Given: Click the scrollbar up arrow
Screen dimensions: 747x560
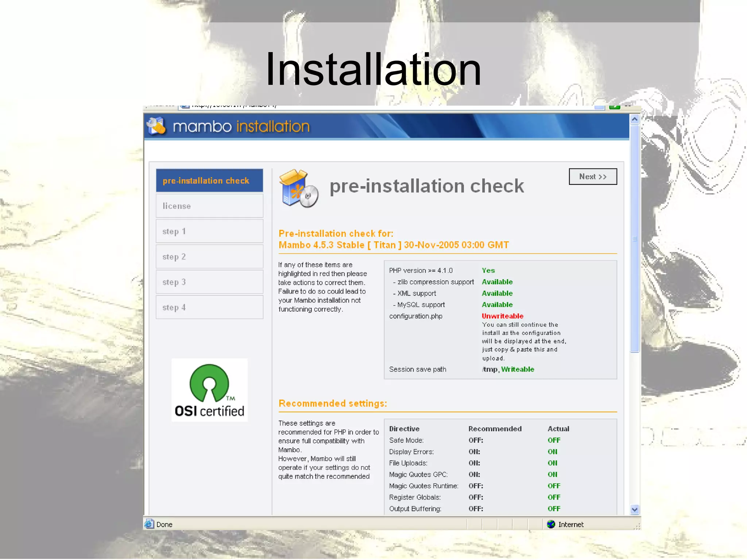Looking at the screenshot, I should pyautogui.click(x=635, y=119).
